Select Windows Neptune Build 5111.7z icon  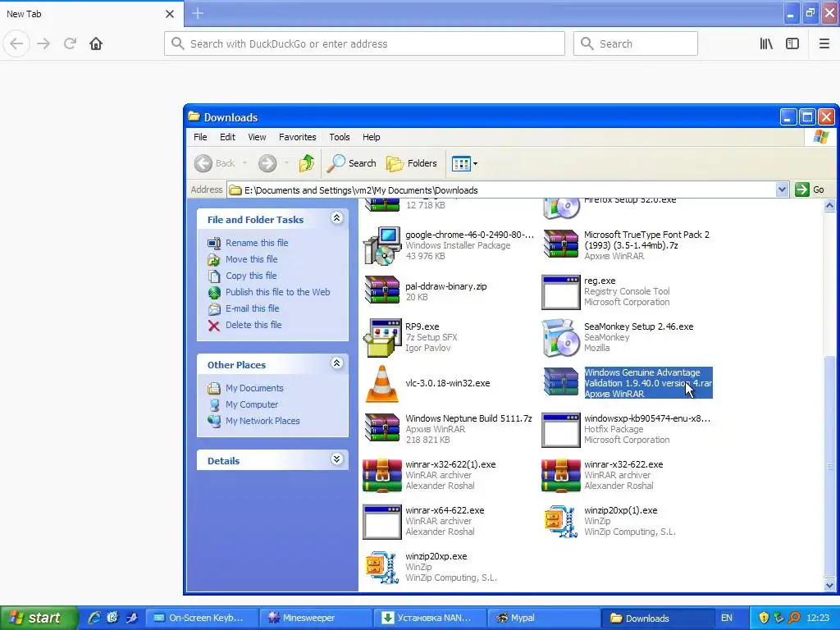[x=382, y=427]
